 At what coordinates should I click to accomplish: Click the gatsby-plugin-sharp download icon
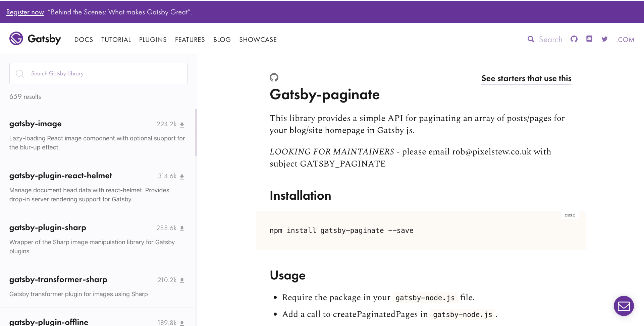[x=182, y=229]
